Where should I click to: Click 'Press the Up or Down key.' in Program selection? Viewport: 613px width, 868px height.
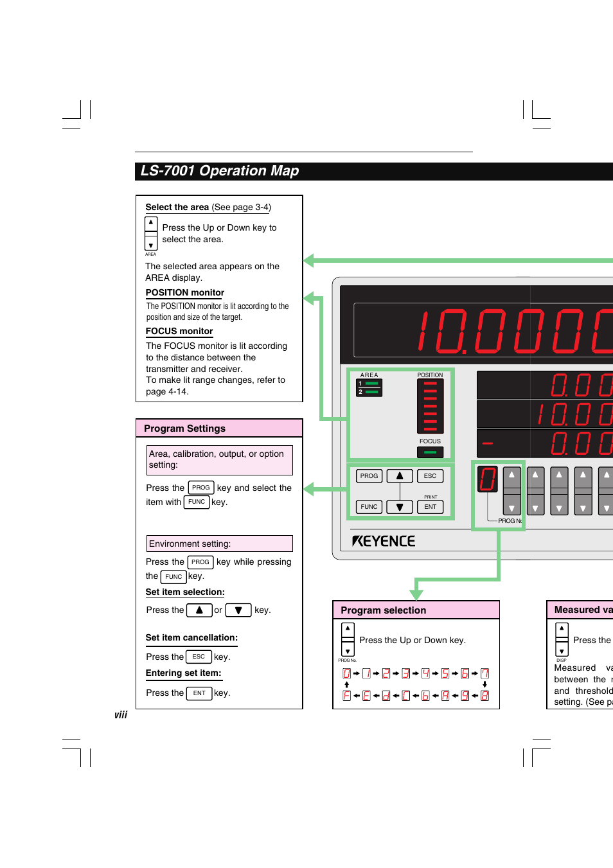(x=413, y=641)
